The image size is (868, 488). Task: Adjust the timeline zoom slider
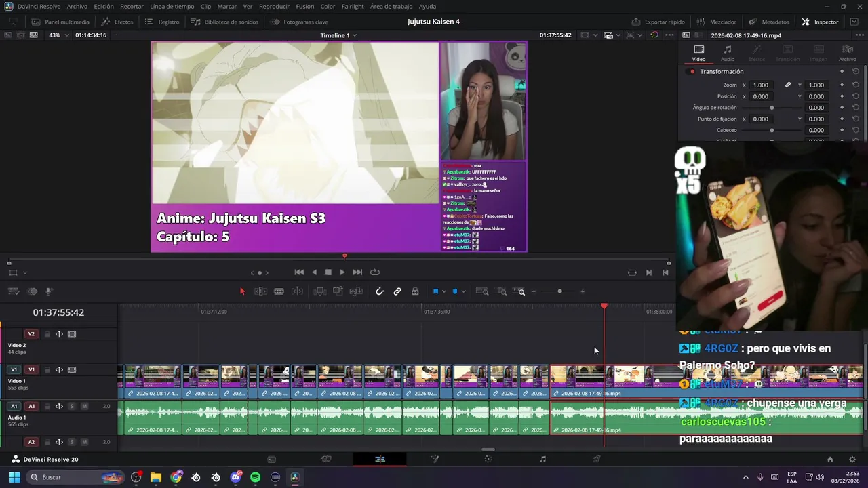[559, 291]
